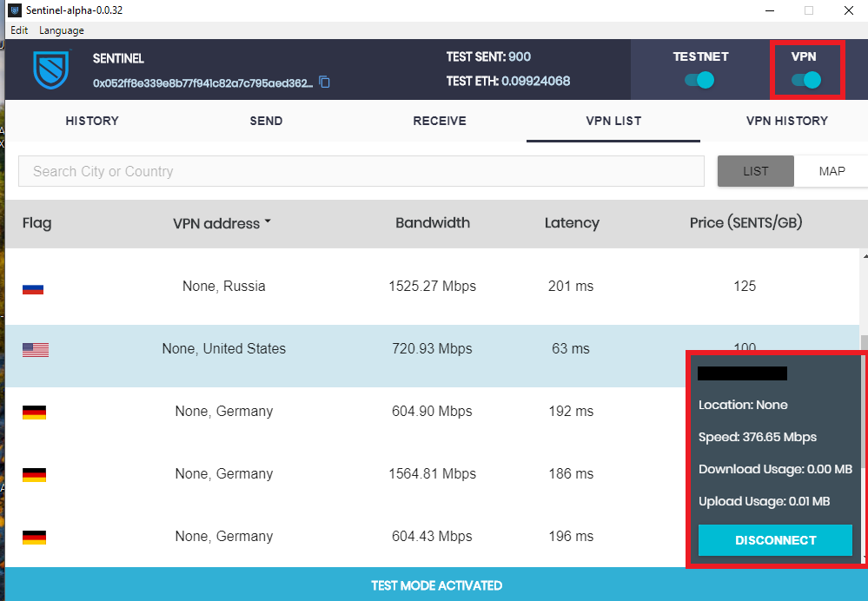Image resolution: width=868 pixels, height=601 pixels.
Task: Click the TEST MODE ACTIVATED banner
Action: 436,585
